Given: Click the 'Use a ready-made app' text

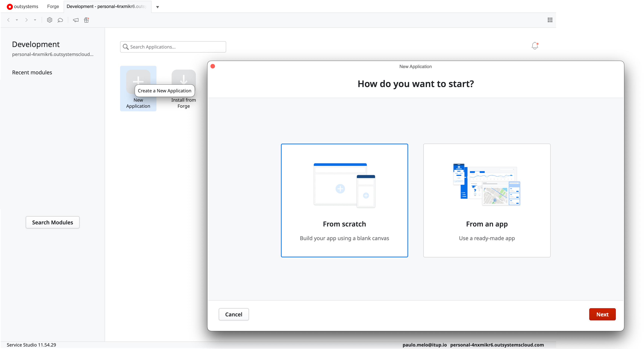Looking at the screenshot, I should (x=487, y=238).
